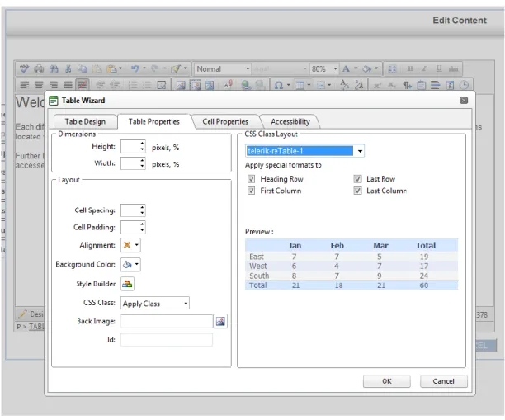Click the hyperlink globe icon
Image resolution: width=505 pixels, height=420 pixels.
click(x=246, y=85)
